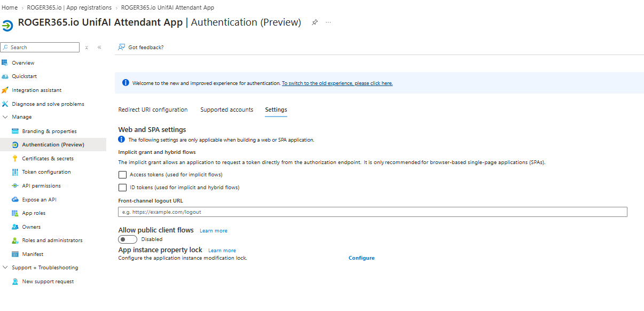Click switch to the old experience link

[337, 83]
